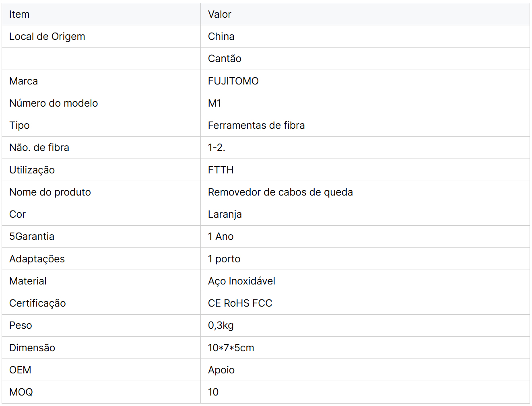Image resolution: width=532 pixels, height=406 pixels.
Task: Click the 'Não. de fibra' label
Action: point(39,148)
